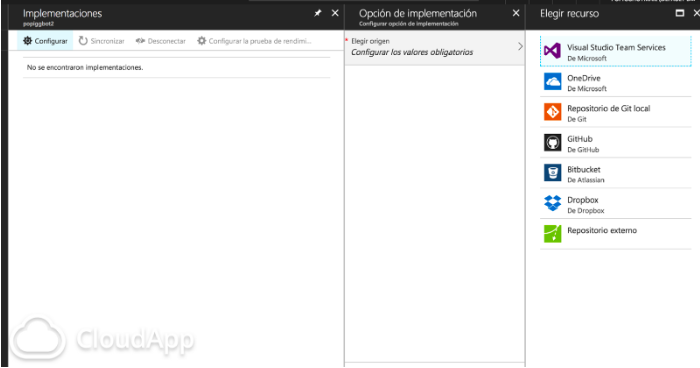700x368 pixels.
Task: Choose Repositorio de Git local label
Action: click(x=608, y=108)
